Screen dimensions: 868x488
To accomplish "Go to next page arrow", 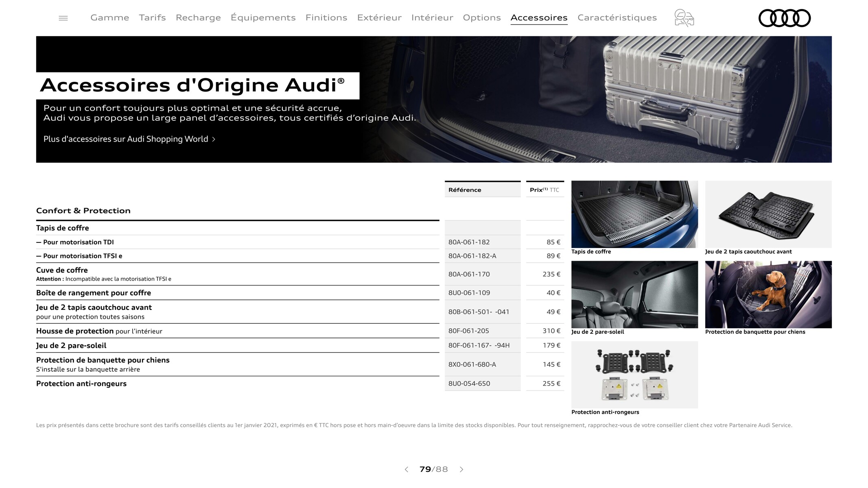I will pyautogui.click(x=461, y=469).
